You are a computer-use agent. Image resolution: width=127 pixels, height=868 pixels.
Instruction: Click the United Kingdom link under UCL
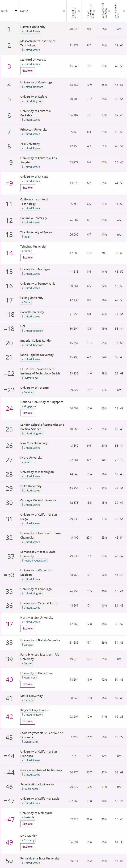(33, 331)
